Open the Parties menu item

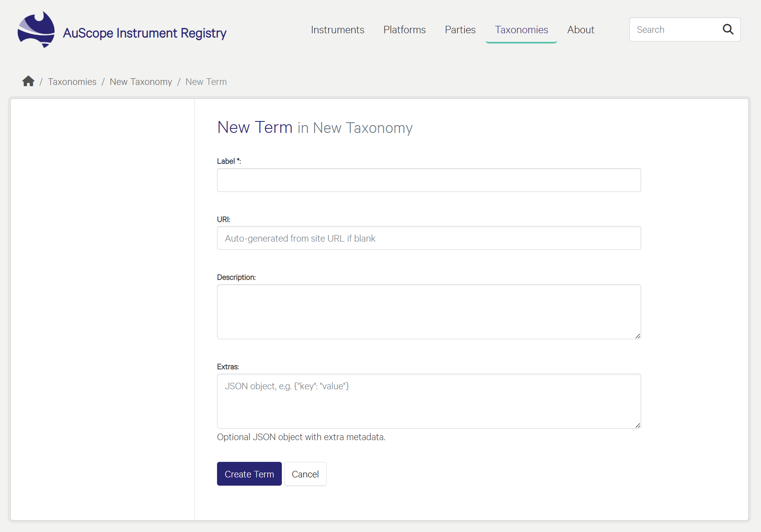click(x=460, y=30)
